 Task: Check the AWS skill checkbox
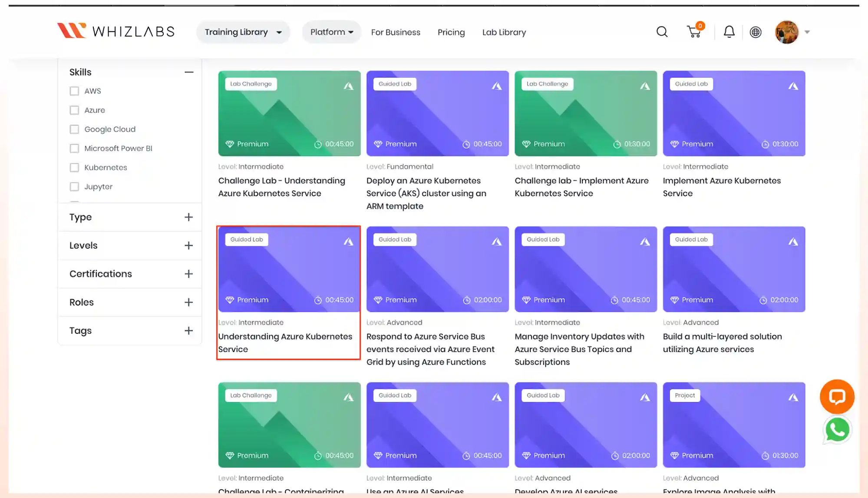click(x=74, y=91)
